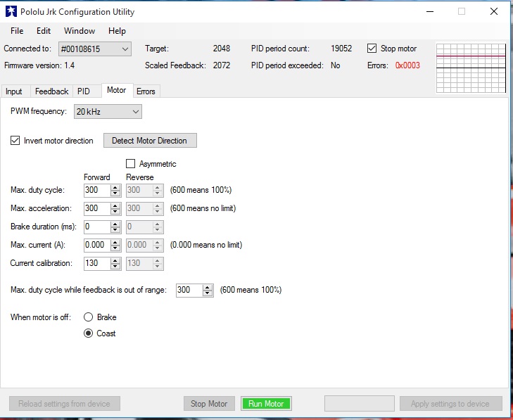
Task: Increase out-of-range max duty cycle with up arrow
Action: click(208, 288)
